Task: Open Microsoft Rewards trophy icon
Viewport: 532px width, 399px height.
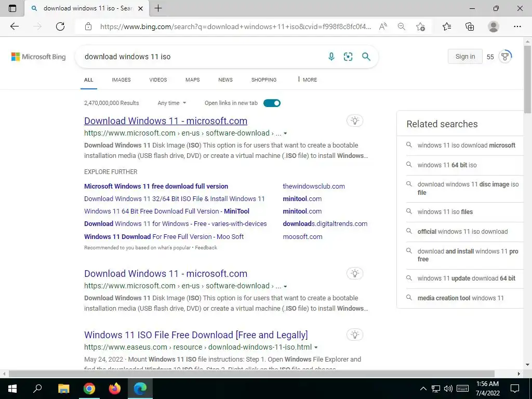Action: pos(505,57)
